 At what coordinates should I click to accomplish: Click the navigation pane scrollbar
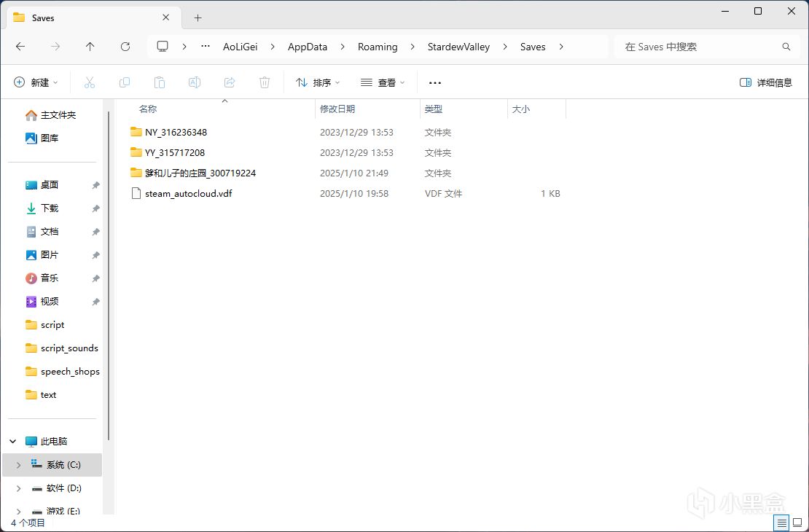click(x=109, y=276)
